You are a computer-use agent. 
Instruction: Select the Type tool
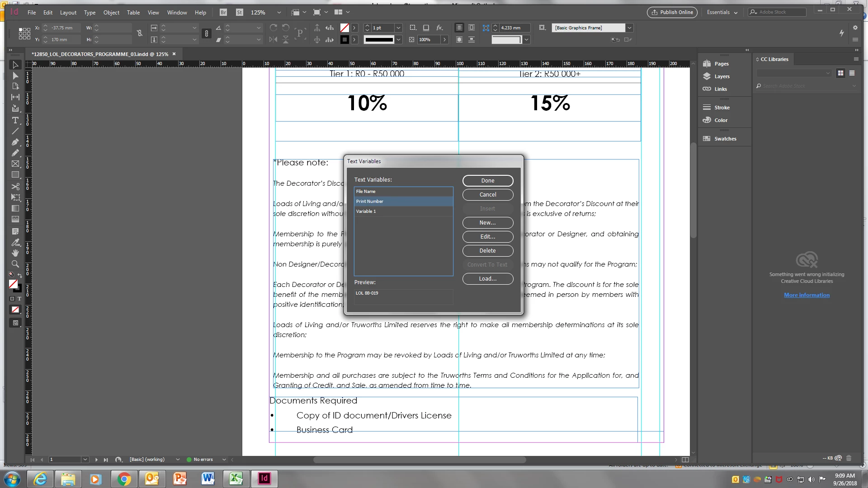click(x=15, y=120)
